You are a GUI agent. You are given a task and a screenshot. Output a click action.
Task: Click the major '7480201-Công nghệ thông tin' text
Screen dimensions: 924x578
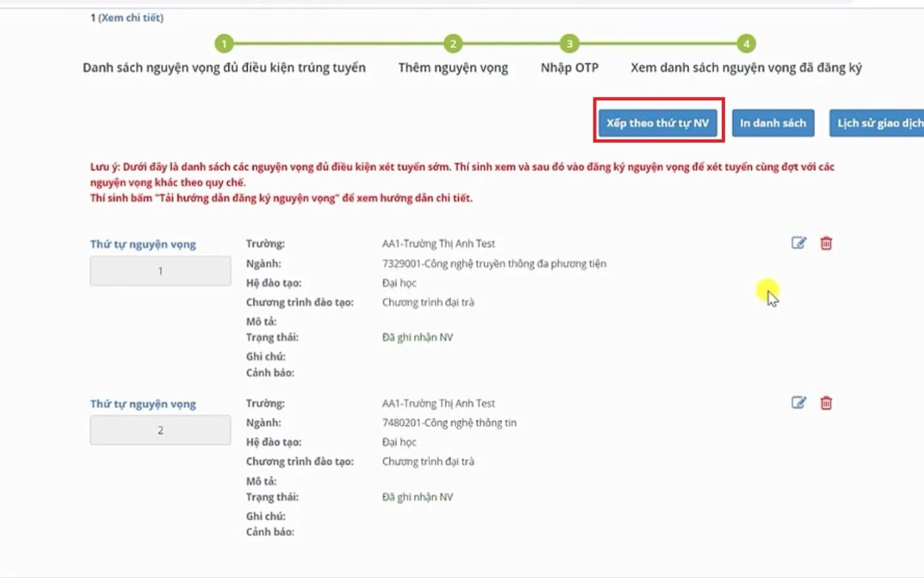coord(449,423)
